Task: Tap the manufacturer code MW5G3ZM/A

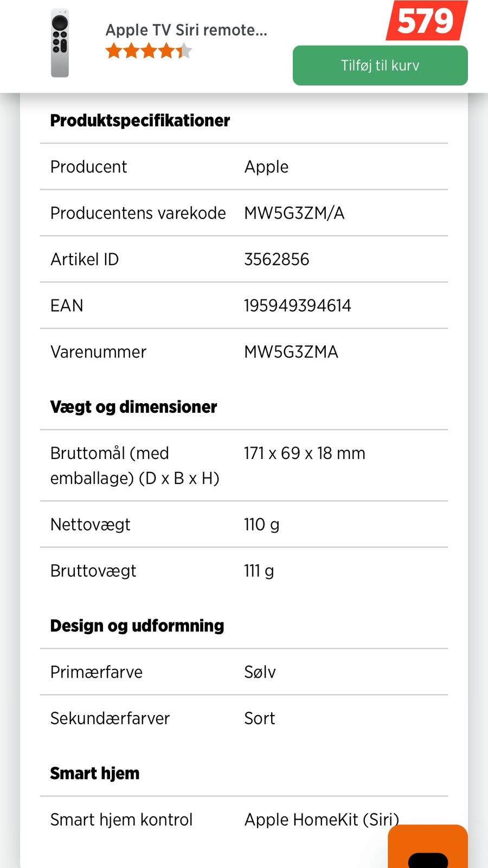Action: (294, 213)
